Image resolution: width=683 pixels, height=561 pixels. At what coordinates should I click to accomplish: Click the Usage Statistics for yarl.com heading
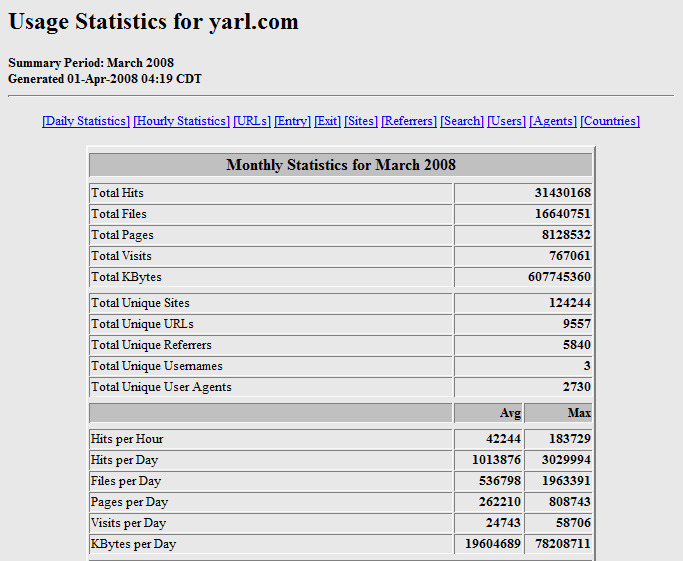[x=153, y=22]
